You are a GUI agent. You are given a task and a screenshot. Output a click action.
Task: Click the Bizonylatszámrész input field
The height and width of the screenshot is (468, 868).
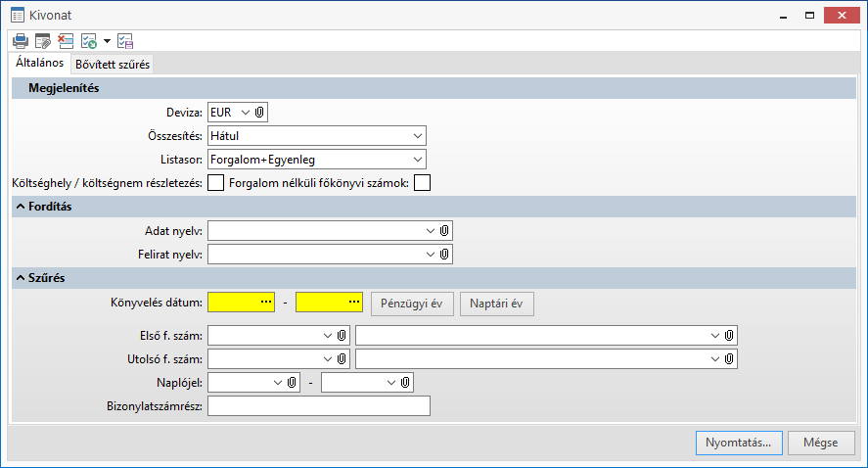[319, 405]
